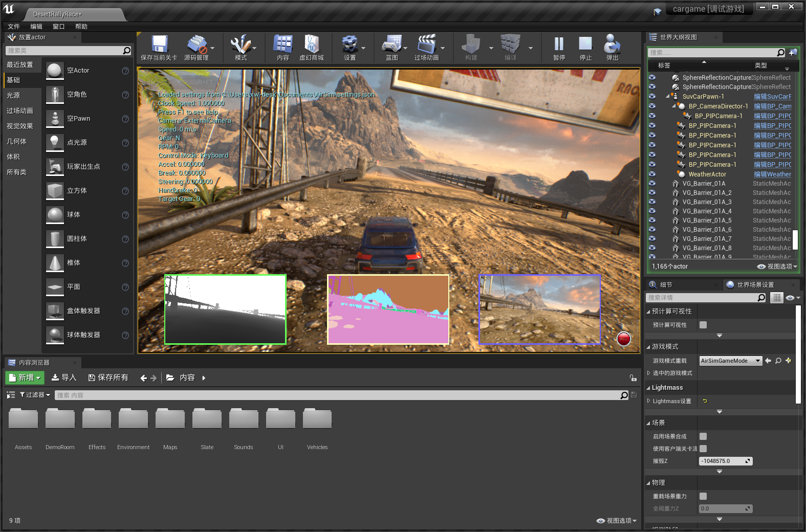Switch to the World Settings tab
Screen dimensions: 806x532
point(755,285)
